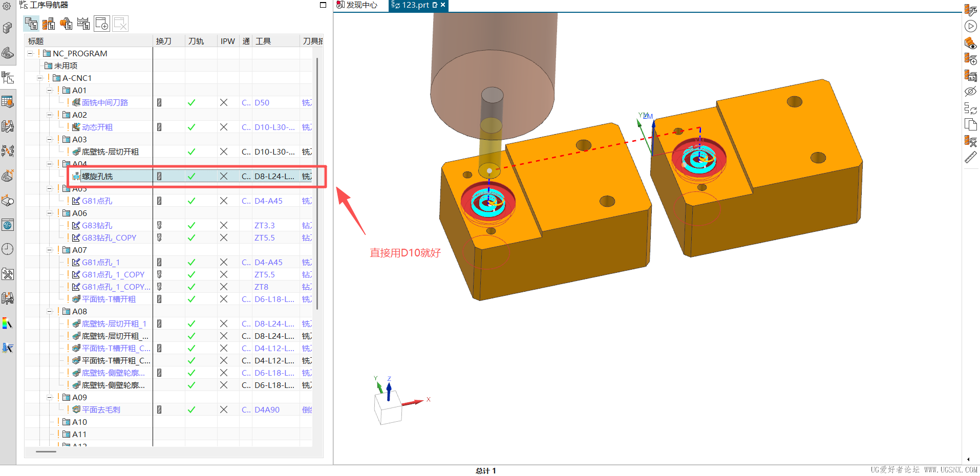This screenshot has width=980, height=476.
Task: Click the ruler measure icon
Action: (x=970, y=158)
